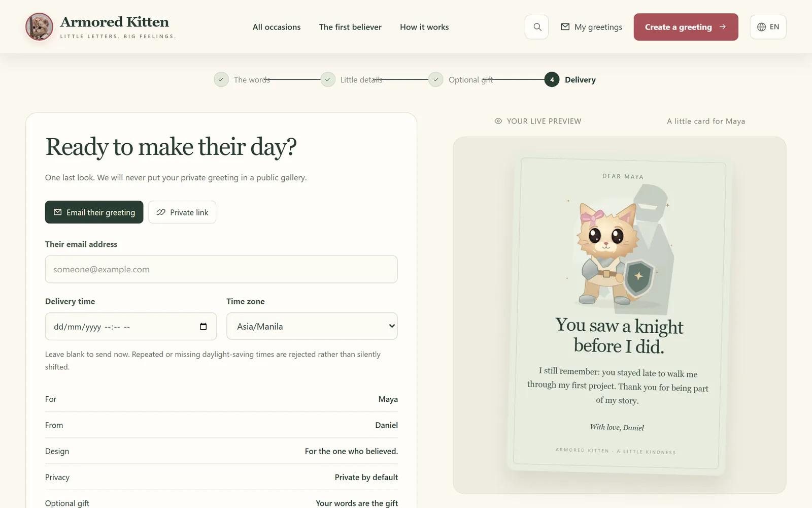Image resolution: width=812 pixels, height=508 pixels.
Task: Click the eye icon next to Your Live Preview
Action: pos(498,121)
